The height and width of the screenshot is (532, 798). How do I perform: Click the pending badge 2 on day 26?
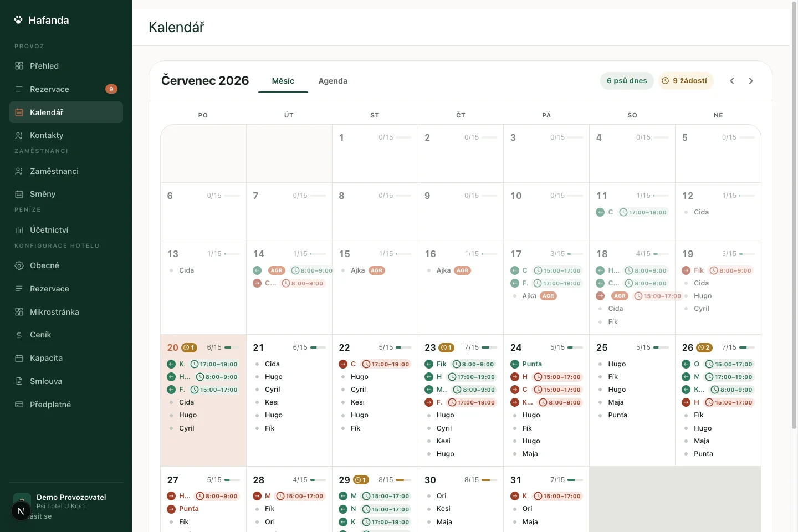tap(704, 347)
